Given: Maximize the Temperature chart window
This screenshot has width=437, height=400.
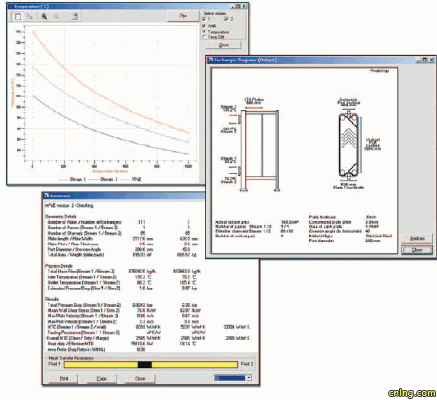Looking at the screenshot, I should [238, 6].
